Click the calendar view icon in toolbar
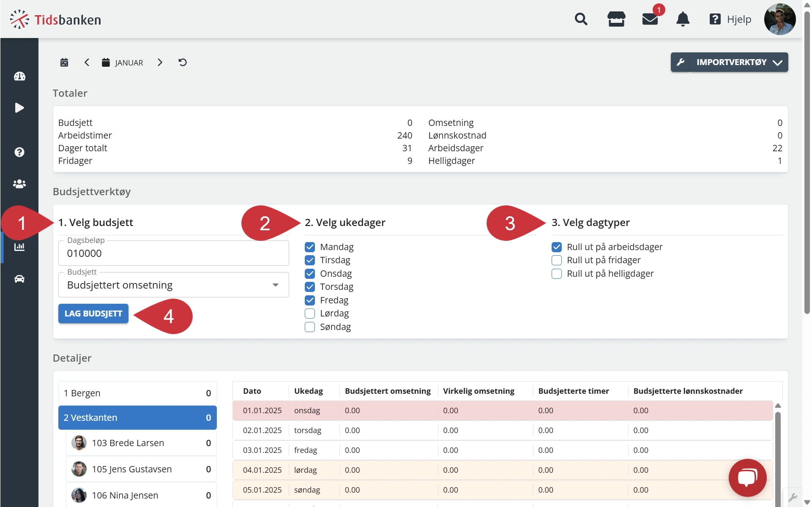 [x=64, y=63]
